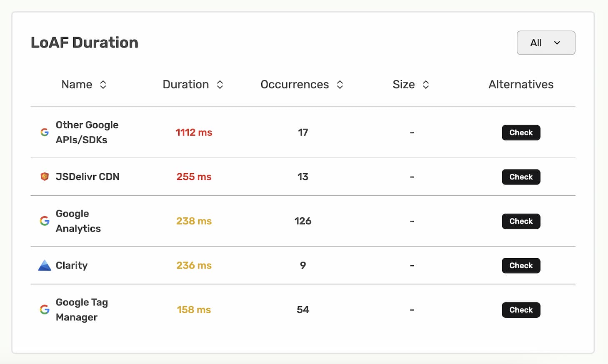Select the Other Google APIs/SDKs name
The image size is (608, 364).
pyautogui.click(x=87, y=132)
